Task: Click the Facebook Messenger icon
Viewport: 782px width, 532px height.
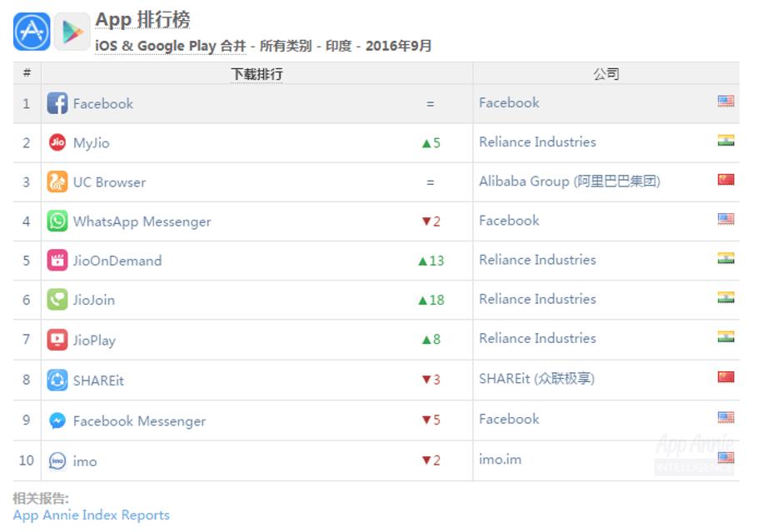Action: point(56,420)
